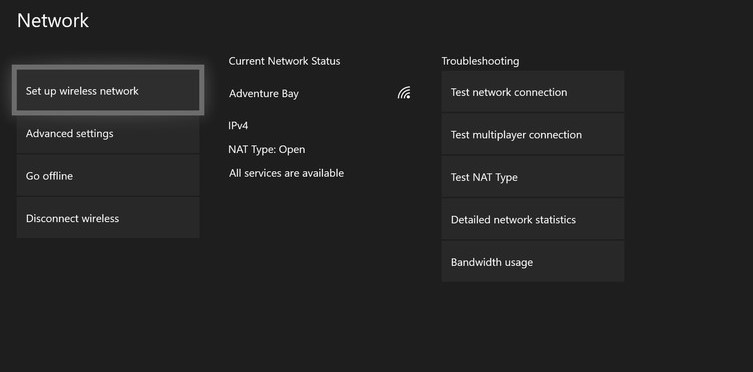The height and width of the screenshot is (372, 753).
Task: Click the Troubleshooting heading
Action: (x=480, y=61)
